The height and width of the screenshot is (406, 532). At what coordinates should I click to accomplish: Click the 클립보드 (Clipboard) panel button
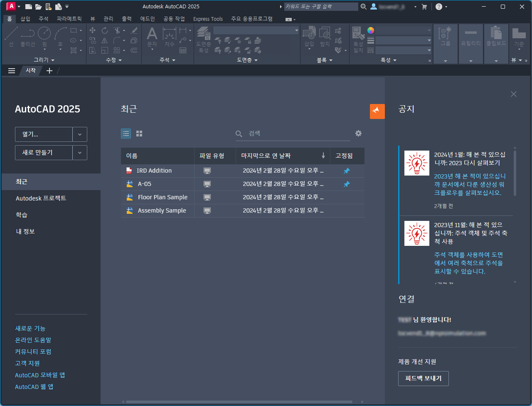click(496, 44)
